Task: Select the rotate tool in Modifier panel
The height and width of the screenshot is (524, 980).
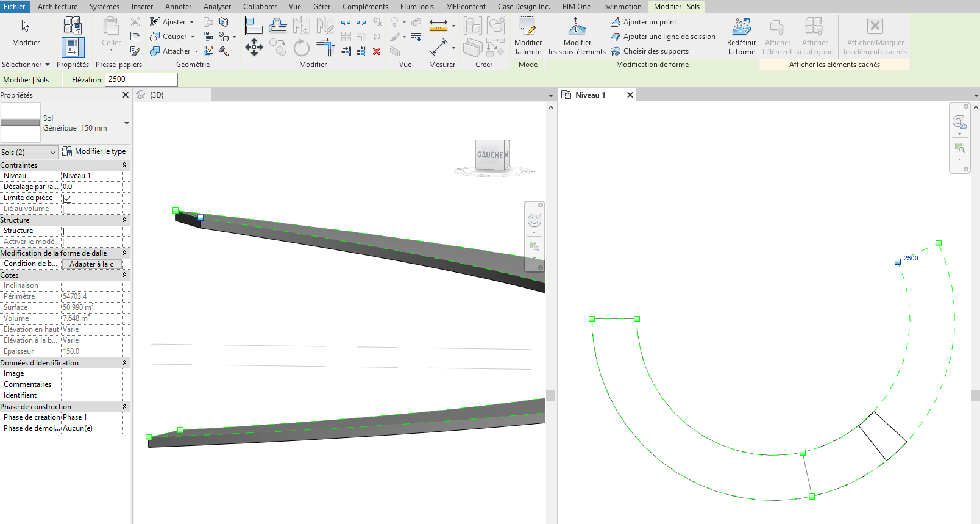Action: click(301, 48)
